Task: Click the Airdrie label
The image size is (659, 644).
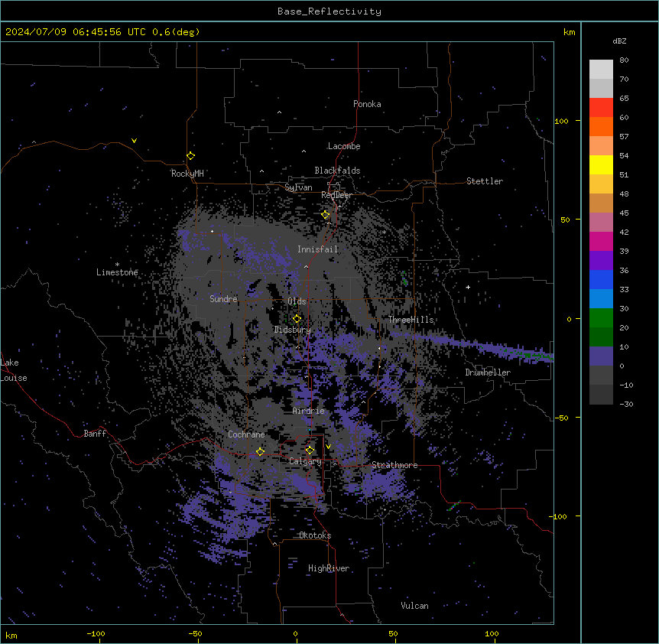Action: click(x=308, y=411)
